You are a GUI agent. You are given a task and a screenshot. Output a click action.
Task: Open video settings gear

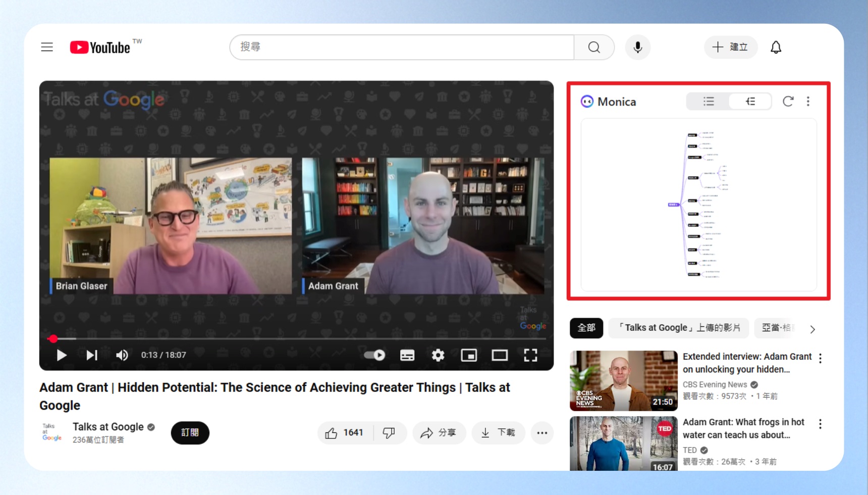[438, 355]
